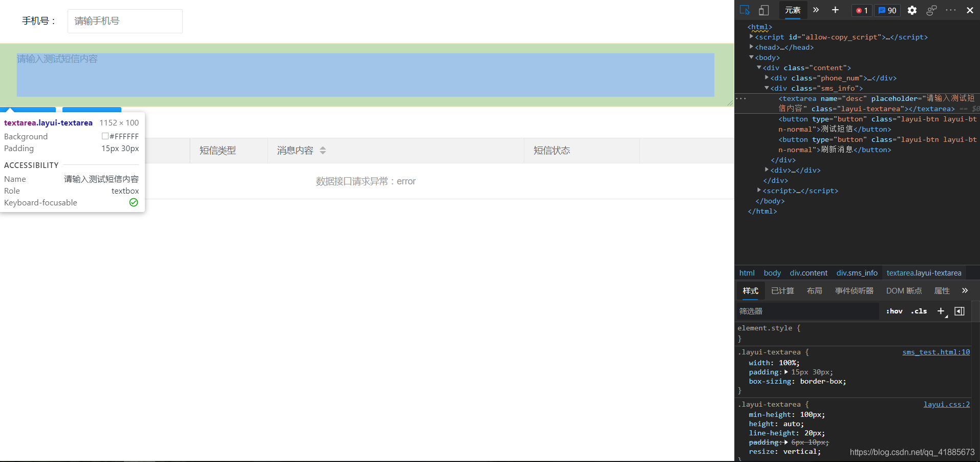Viewport: 980px width, 462px height.
Task: Collapse the div class content node
Action: (759, 68)
